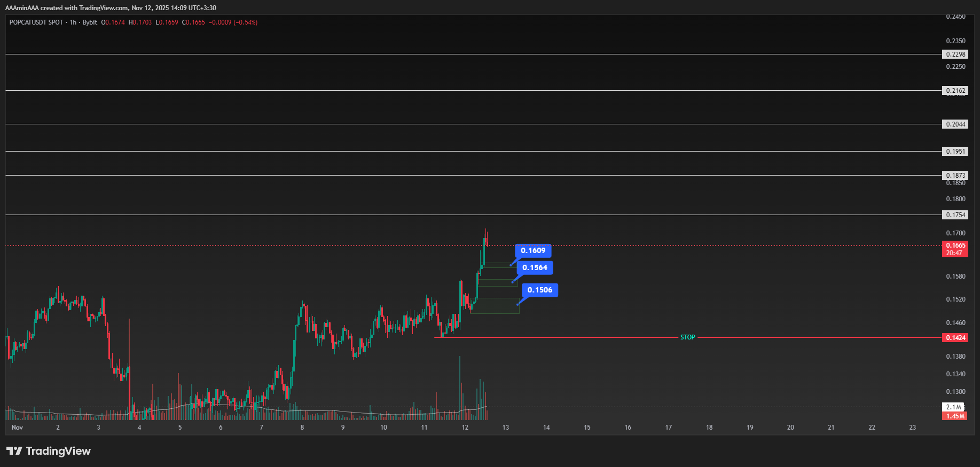Click the largest green zone near 0.1506
Screen dimensions: 980x467
point(495,306)
